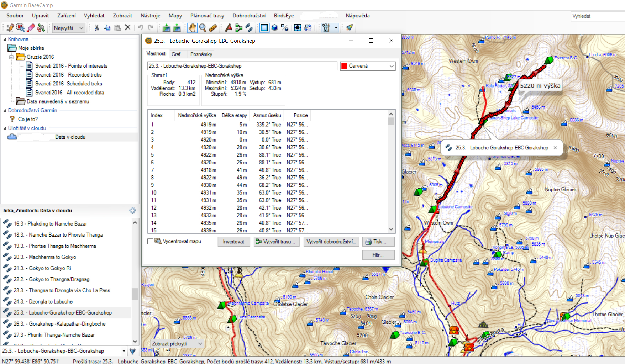Select the Zoom magnifier tool

click(203, 27)
